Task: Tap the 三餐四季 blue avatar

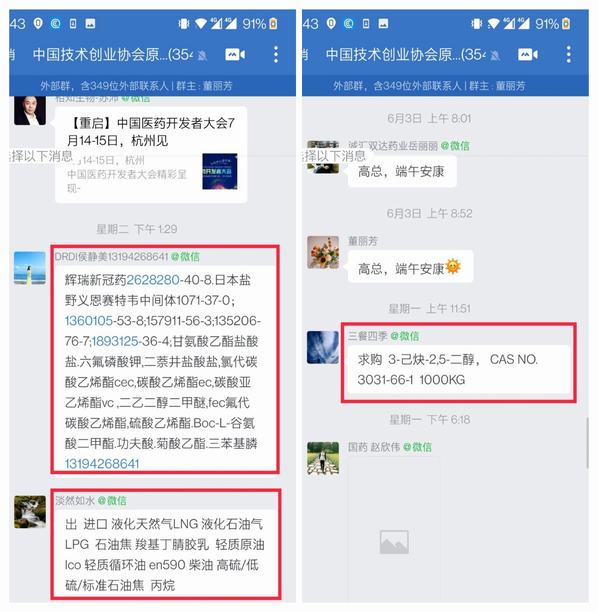Action: click(x=323, y=347)
